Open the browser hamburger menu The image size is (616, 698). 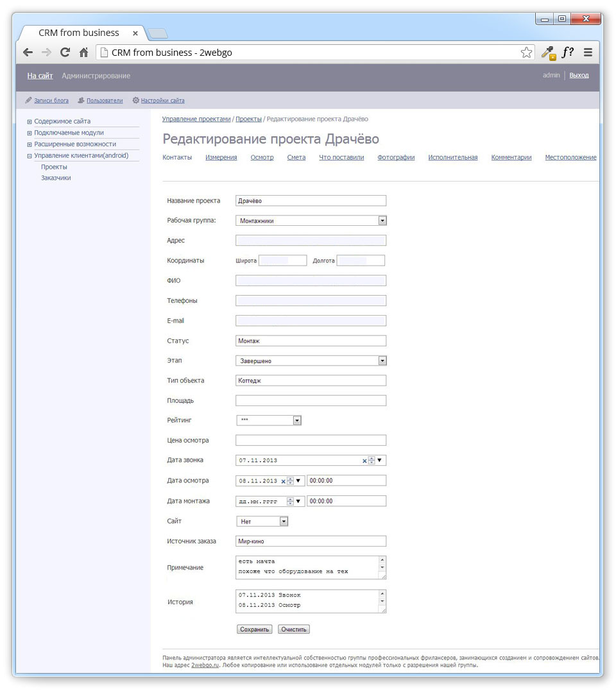click(x=588, y=53)
